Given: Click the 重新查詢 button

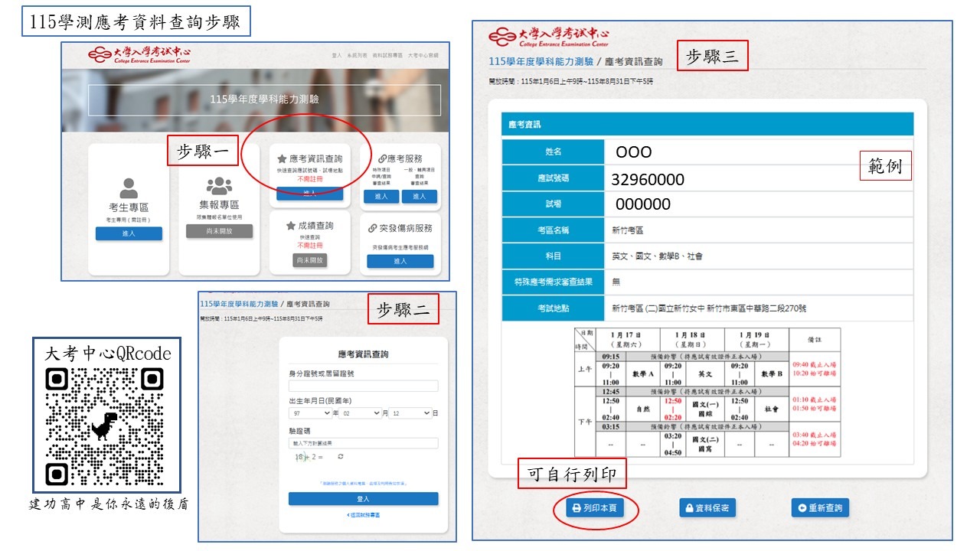Looking at the screenshot, I should pyautogui.click(x=820, y=507).
